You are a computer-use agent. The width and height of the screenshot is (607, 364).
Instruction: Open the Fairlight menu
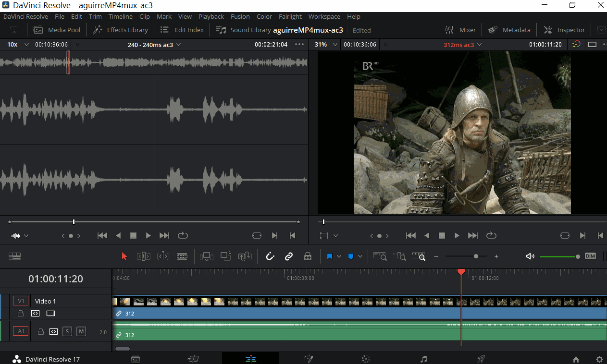tap(290, 16)
